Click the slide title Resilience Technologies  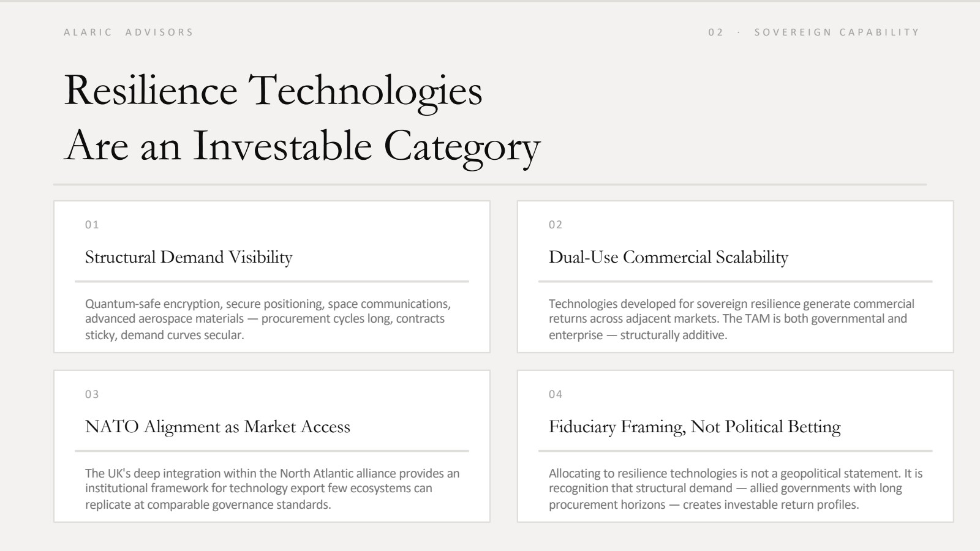tap(273, 92)
